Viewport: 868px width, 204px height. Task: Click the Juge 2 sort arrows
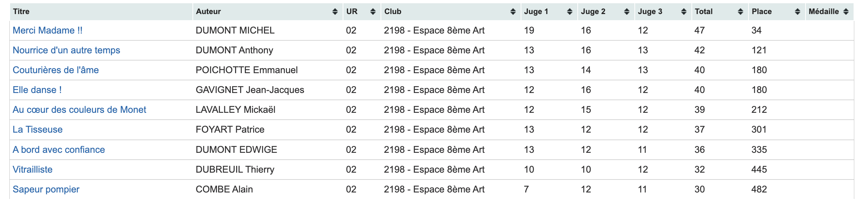click(626, 12)
